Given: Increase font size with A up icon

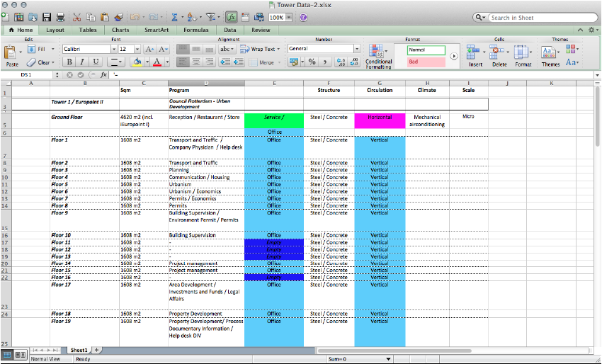Looking at the screenshot, I should click(x=149, y=49).
